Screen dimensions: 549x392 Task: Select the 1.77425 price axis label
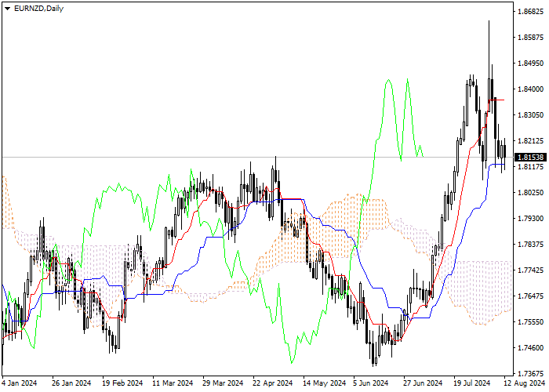[x=531, y=270]
